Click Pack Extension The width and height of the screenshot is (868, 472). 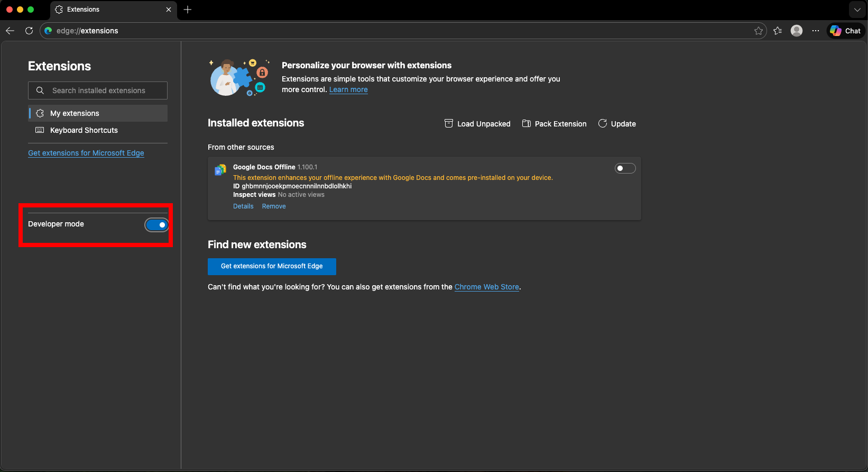tap(554, 124)
